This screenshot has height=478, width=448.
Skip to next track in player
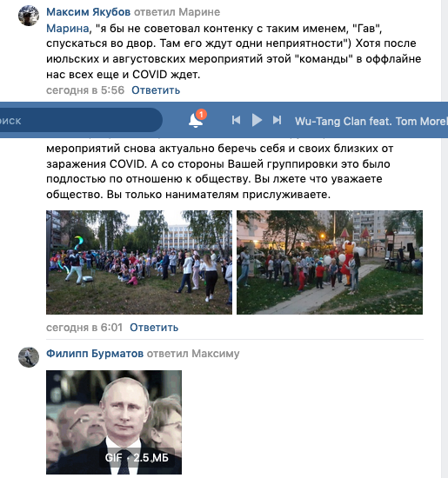pyautogui.click(x=277, y=120)
